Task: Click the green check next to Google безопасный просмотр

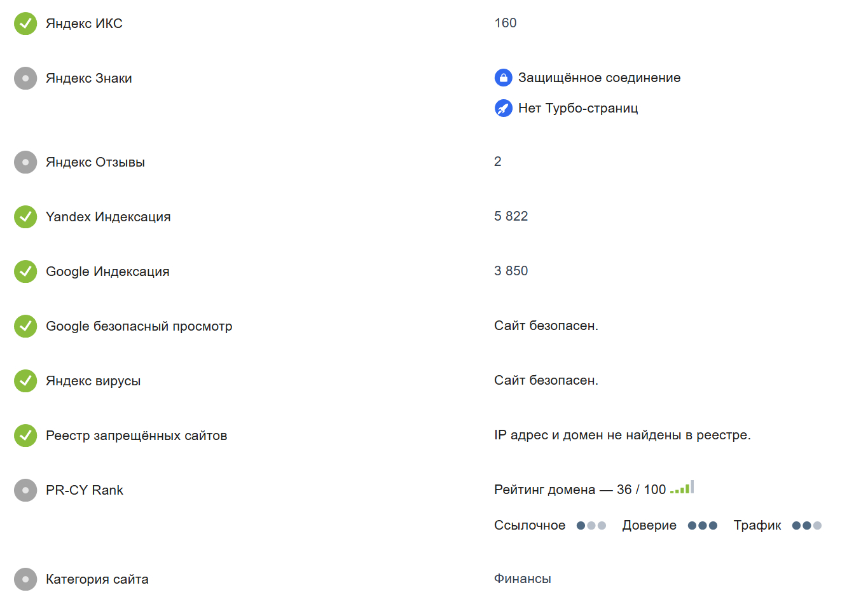Action: (x=25, y=326)
